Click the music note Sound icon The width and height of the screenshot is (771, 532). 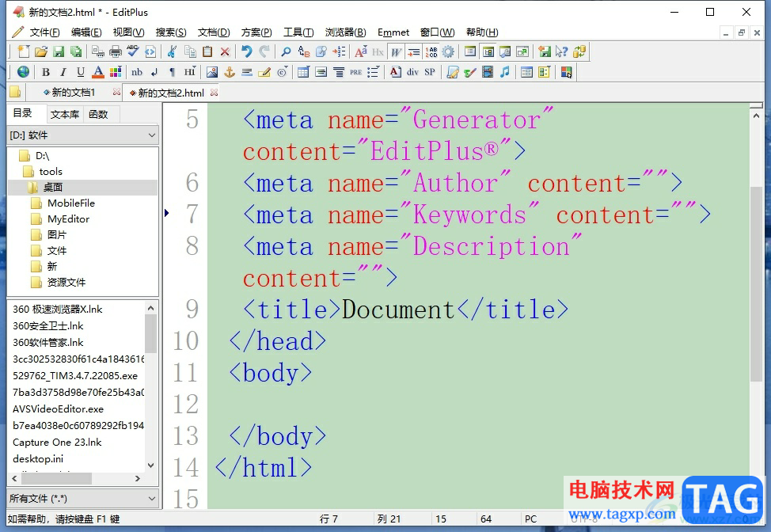click(x=505, y=72)
